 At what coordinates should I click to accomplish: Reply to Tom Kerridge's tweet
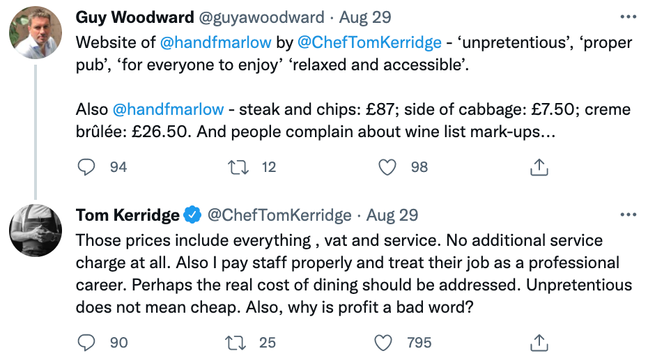[86, 343]
